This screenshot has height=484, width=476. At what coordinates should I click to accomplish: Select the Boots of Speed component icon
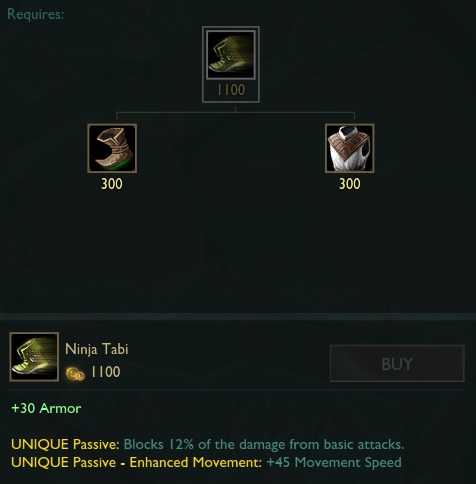click(x=112, y=148)
